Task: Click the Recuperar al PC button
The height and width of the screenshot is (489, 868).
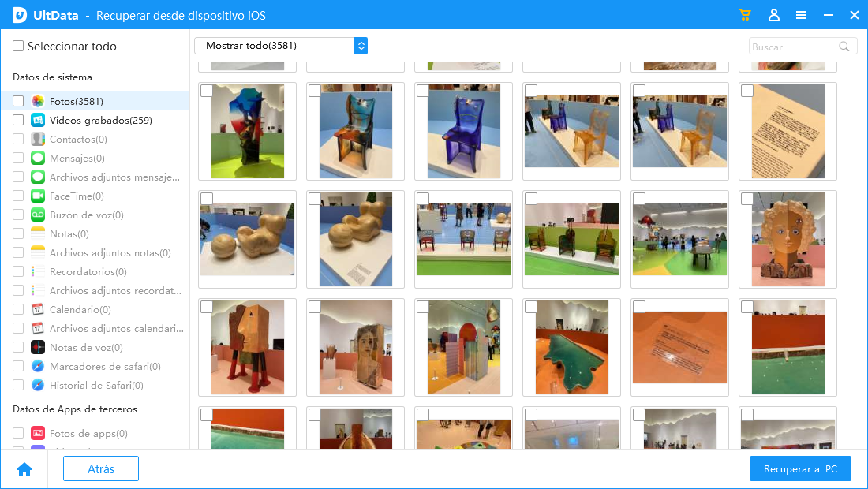Action: pyautogui.click(x=800, y=469)
